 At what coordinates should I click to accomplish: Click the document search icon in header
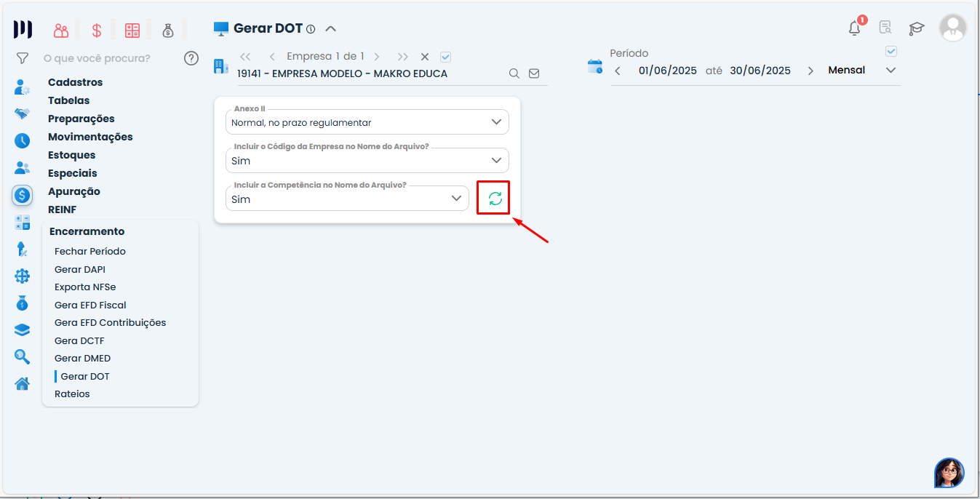pyautogui.click(x=885, y=28)
